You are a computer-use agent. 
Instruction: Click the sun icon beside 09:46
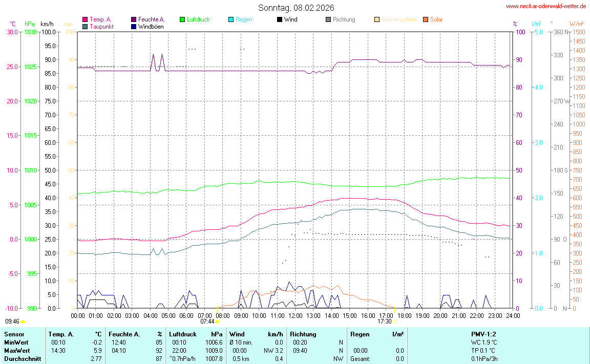click(x=23, y=322)
